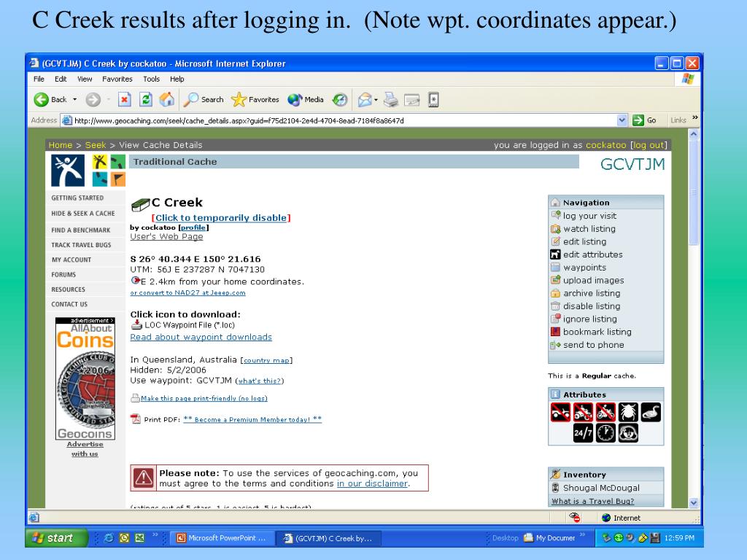Click 'TRACK TRAVEL BUGS' sidebar item

[82, 245]
